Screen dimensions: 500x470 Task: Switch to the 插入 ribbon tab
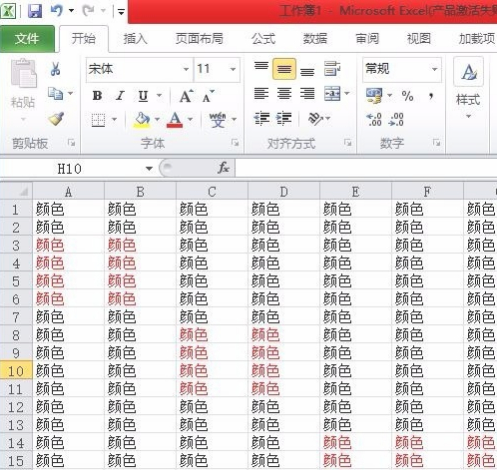(x=135, y=39)
